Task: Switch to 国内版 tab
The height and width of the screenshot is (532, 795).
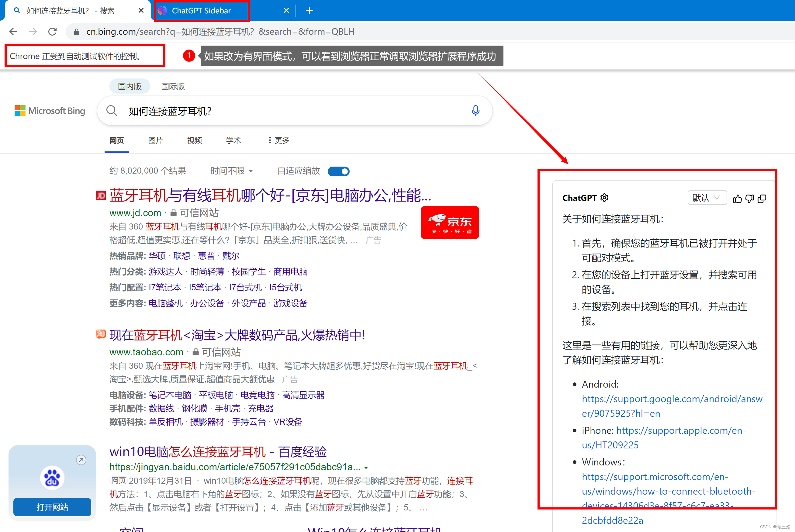Action: tap(130, 86)
